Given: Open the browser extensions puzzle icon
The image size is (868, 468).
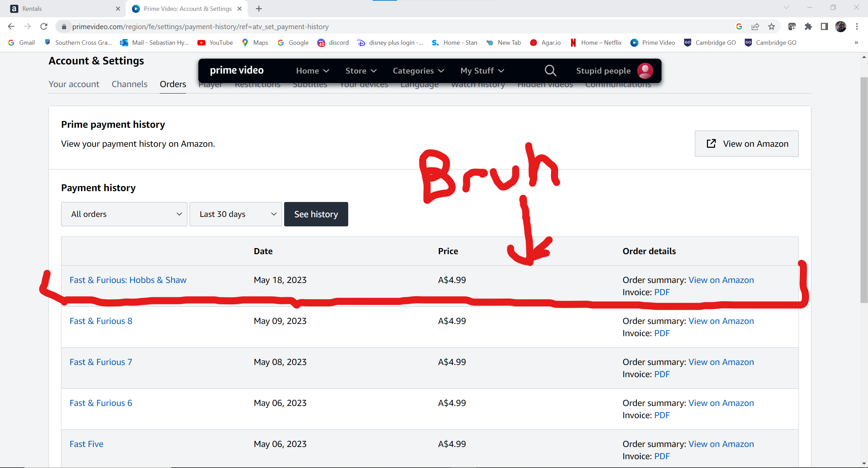Looking at the screenshot, I should 808,26.
